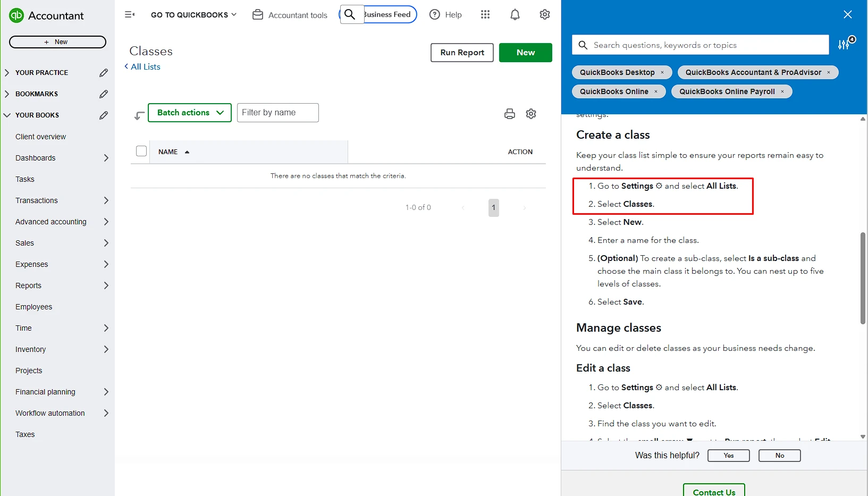Expand the Batch actions dropdown
The height and width of the screenshot is (496, 868).
[x=189, y=112]
